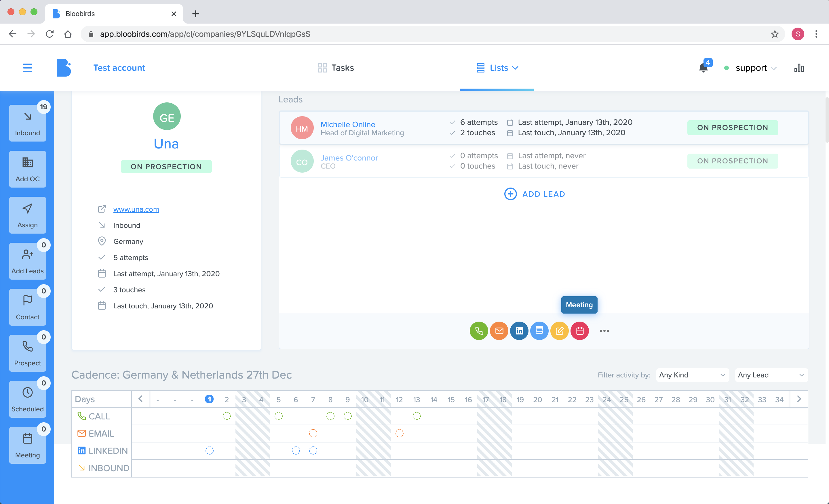Open the Meeting sidebar item
The height and width of the screenshot is (504, 829).
(28, 446)
